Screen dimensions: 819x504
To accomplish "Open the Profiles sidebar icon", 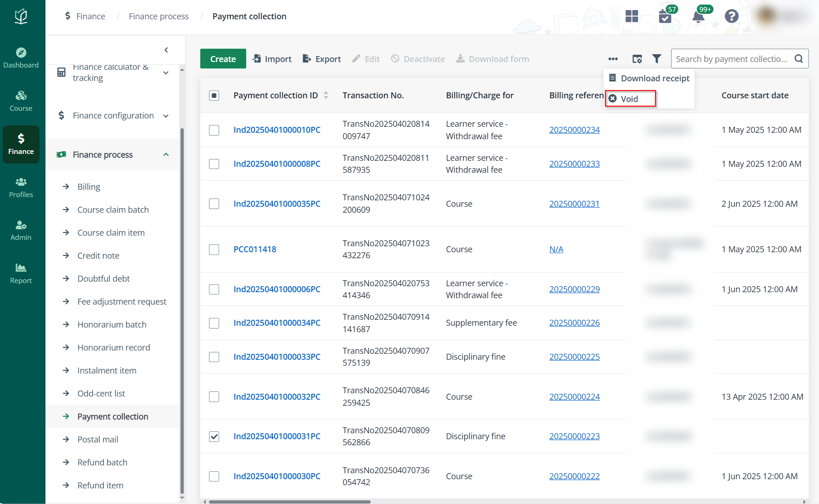I will click(21, 187).
